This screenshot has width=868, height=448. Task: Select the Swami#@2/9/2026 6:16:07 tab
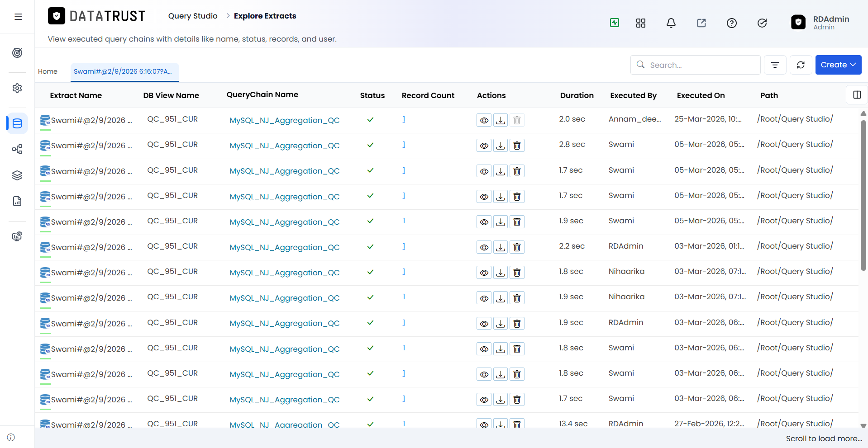pyautogui.click(x=124, y=71)
